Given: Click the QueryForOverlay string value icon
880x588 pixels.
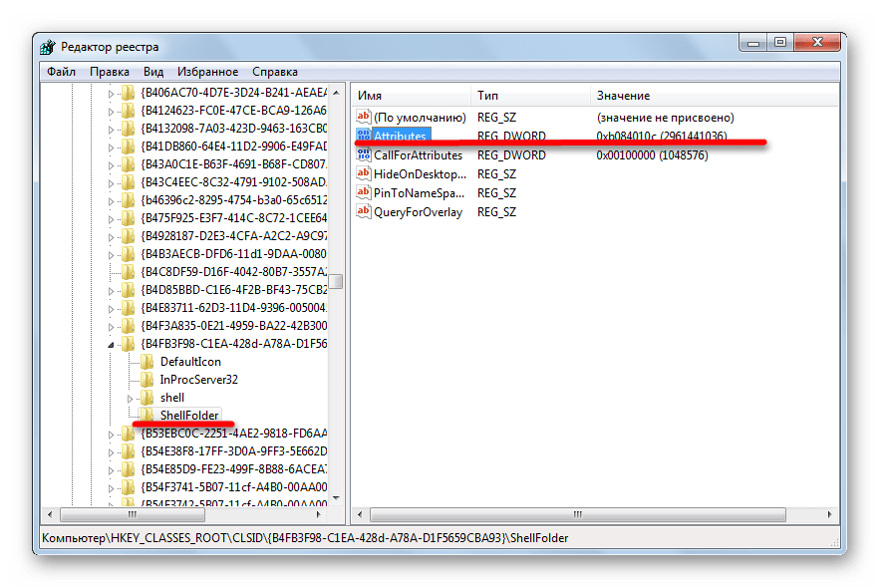Looking at the screenshot, I should tap(364, 212).
